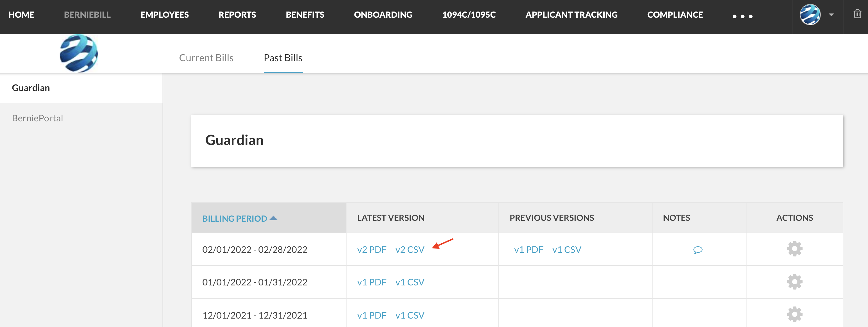Click the NOTES column header
The height and width of the screenshot is (327, 868).
[676, 218]
